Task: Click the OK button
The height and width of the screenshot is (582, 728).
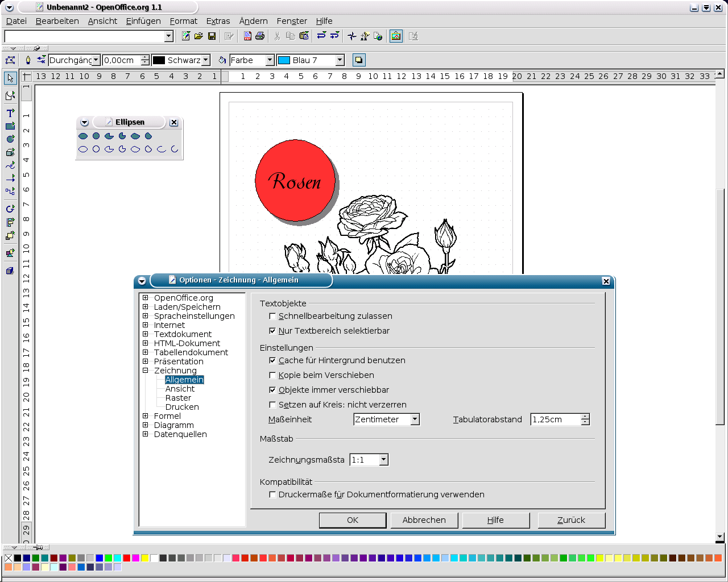Action: (353, 520)
